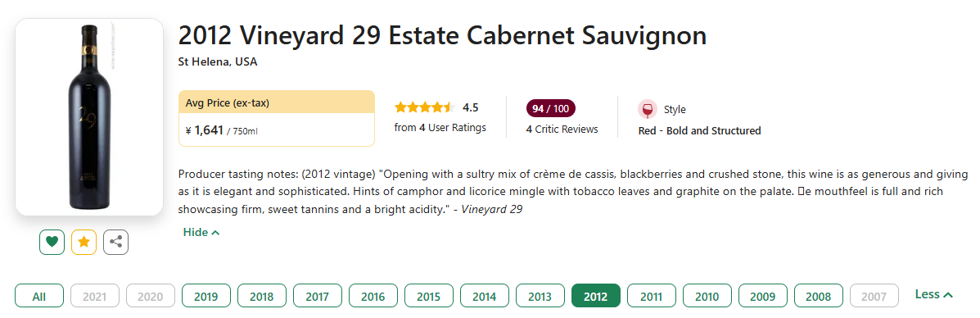Collapse tasting notes with Hide
The image size is (980, 318).
(201, 232)
